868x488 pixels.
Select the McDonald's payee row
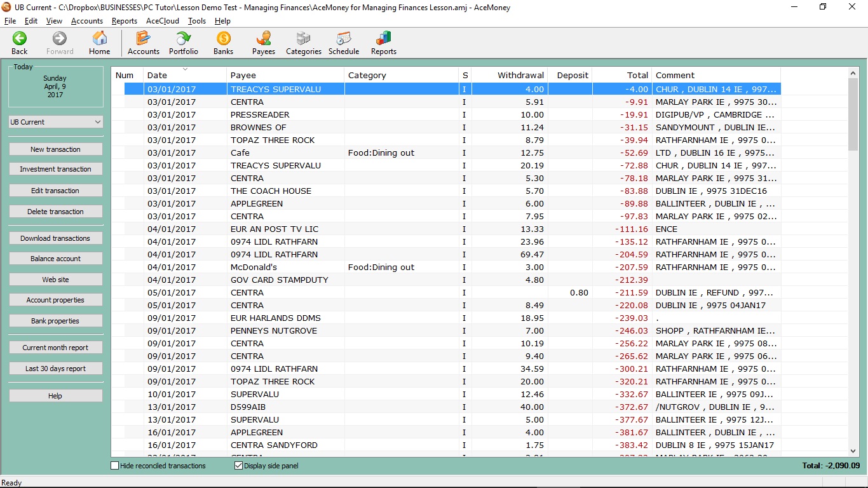coord(446,267)
